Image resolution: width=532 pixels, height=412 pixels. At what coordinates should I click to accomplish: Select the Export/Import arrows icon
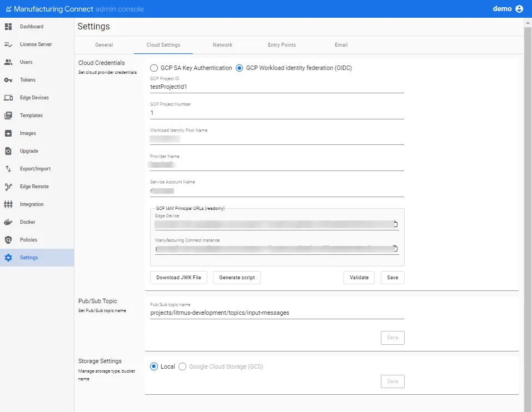(x=8, y=169)
